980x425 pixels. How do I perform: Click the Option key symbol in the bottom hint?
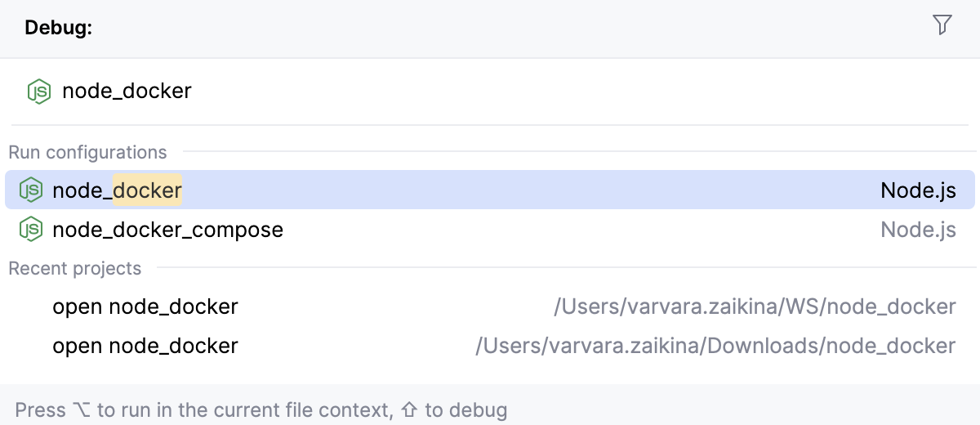coord(82,410)
